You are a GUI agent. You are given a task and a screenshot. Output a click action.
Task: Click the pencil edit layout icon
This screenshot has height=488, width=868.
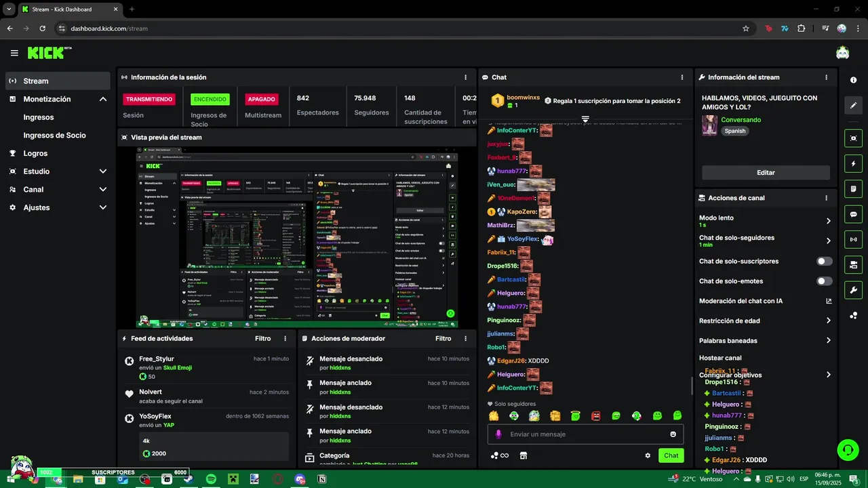853,106
